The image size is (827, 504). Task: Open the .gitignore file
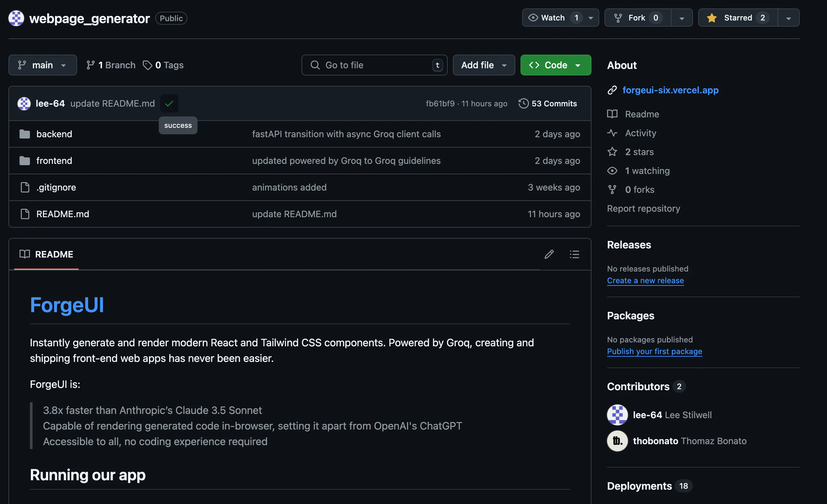(x=56, y=187)
